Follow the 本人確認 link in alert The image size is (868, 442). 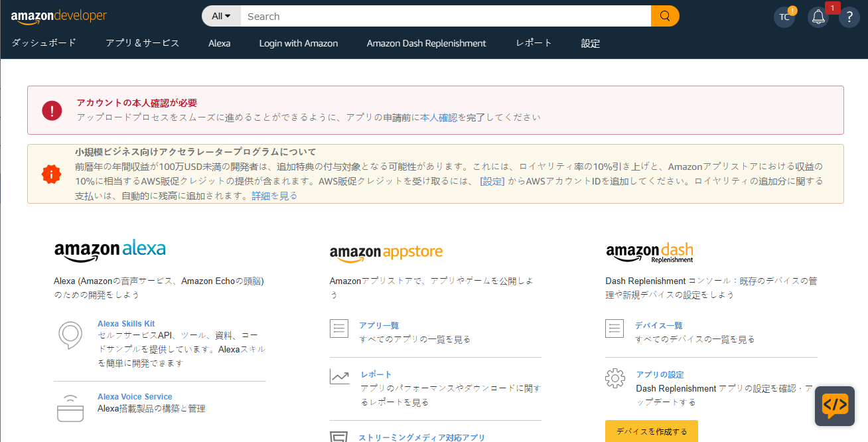(x=439, y=117)
